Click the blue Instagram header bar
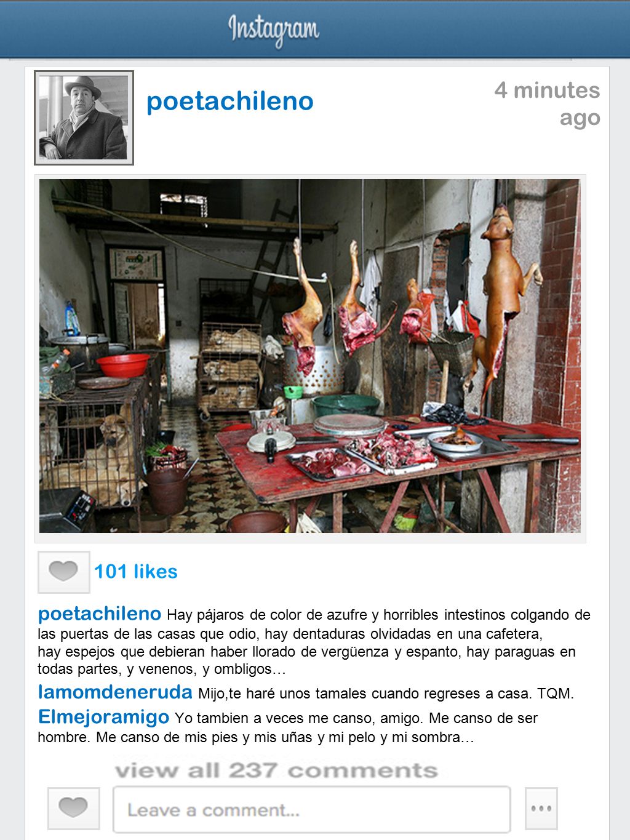The image size is (630, 840). (x=315, y=29)
